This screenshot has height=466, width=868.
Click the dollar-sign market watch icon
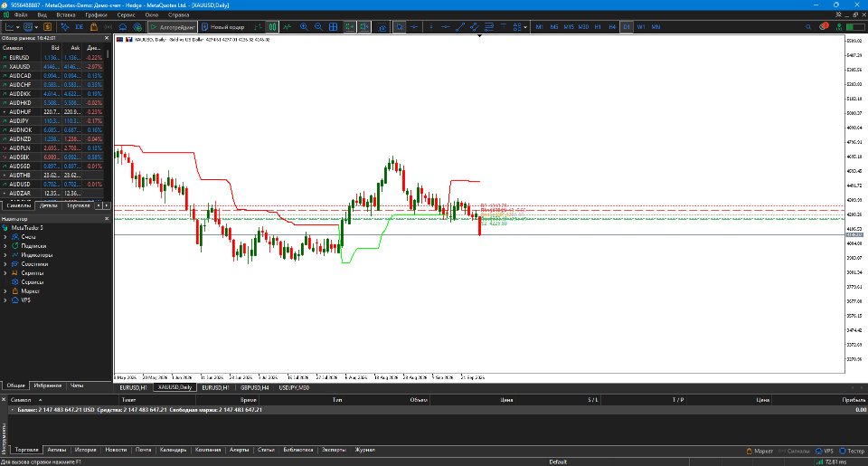tap(48, 26)
